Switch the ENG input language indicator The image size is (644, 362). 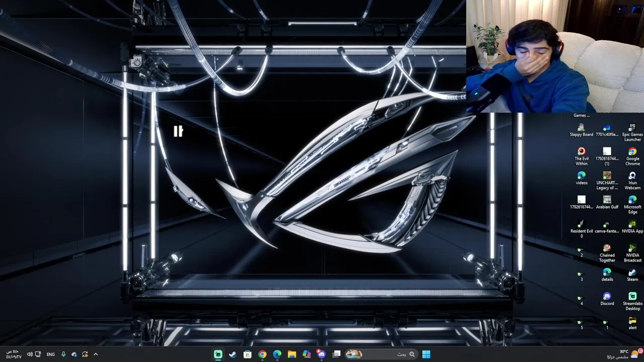point(51,354)
